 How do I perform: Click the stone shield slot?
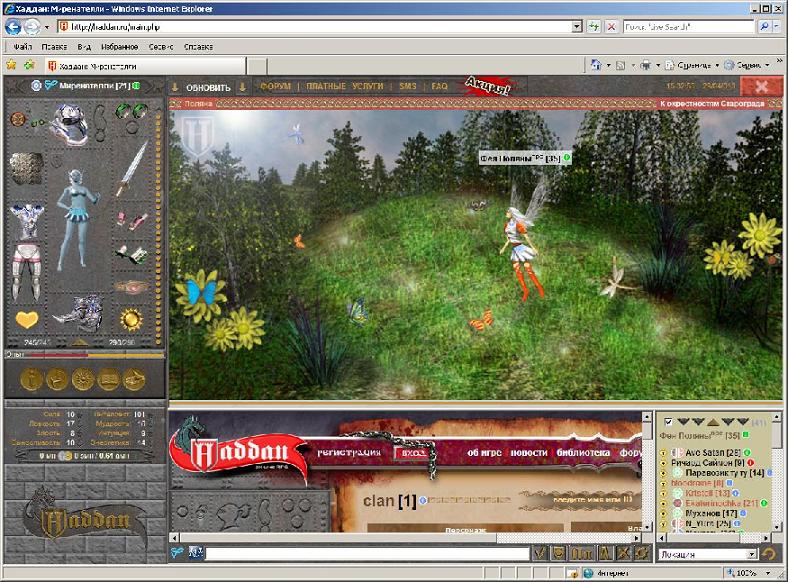click(27, 168)
